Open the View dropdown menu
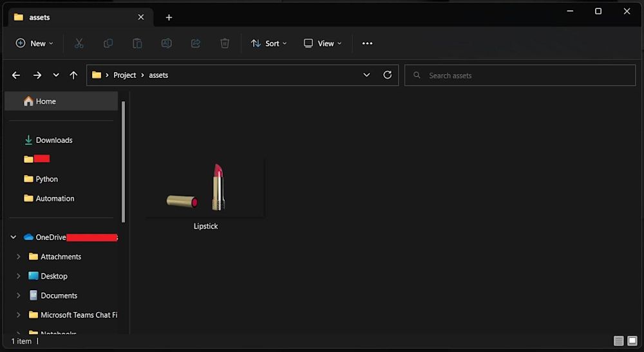 click(323, 43)
